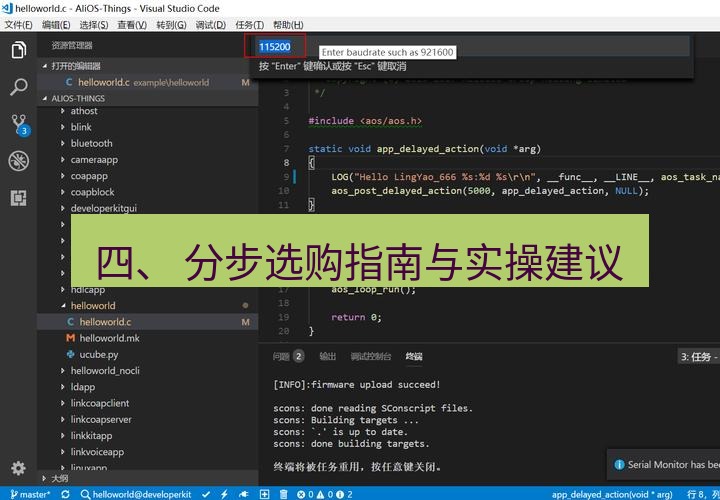Click the Serial Monitor notification message
The image size is (720, 500).
click(x=666, y=465)
